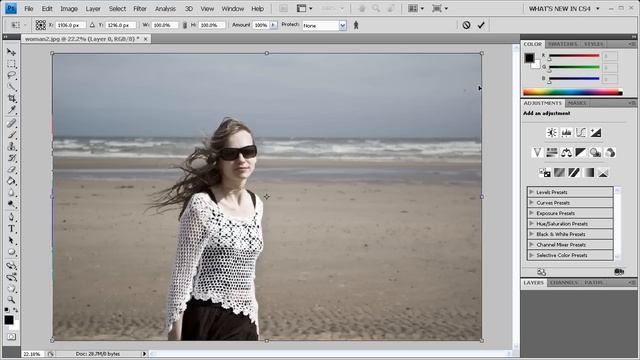Add a Color Balance adjustment
Viewport: 640px width, 360px height.
[566, 153]
